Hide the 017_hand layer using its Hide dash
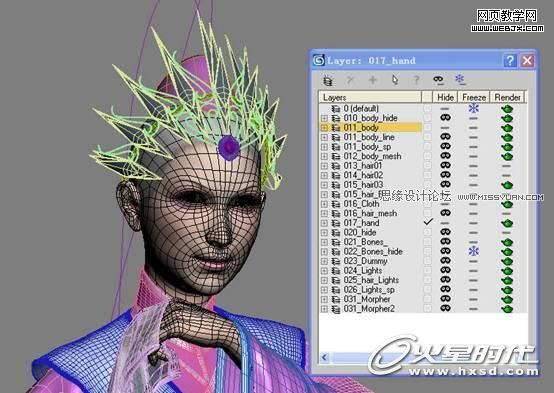This screenshot has width=554, height=393. point(446,223)
